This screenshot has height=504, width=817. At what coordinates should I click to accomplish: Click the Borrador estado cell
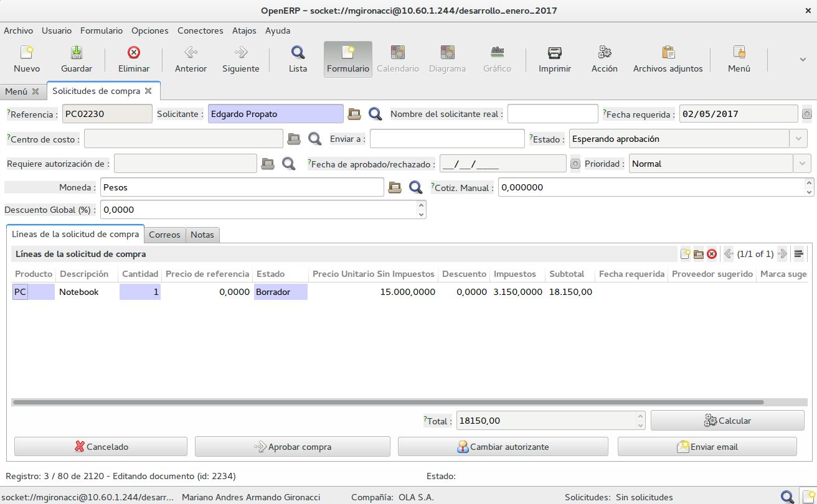[x=281, y=292]
